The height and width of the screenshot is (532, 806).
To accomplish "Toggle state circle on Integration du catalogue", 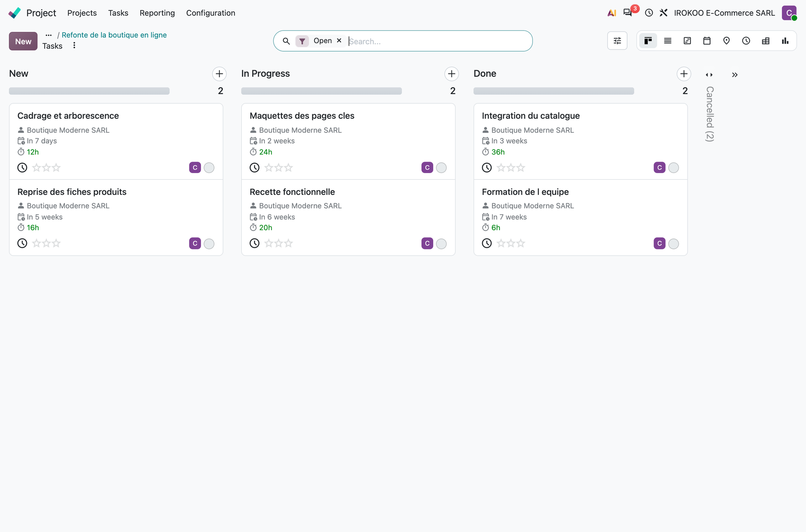I will pyautogui.click(x=673, y=168).
